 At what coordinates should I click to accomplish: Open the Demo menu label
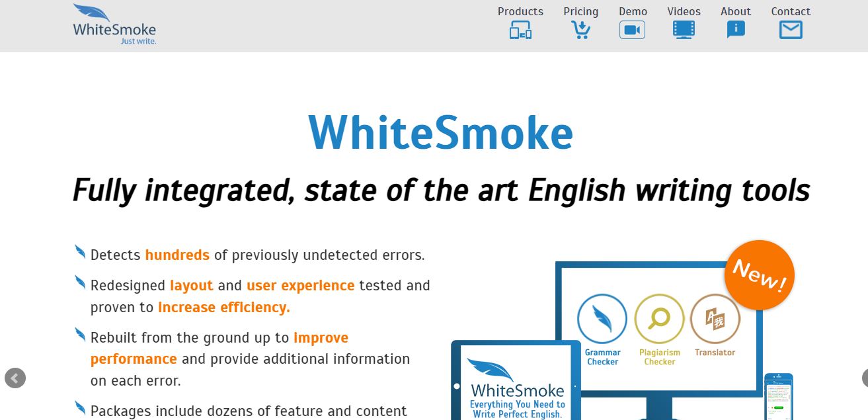[633, 11]
